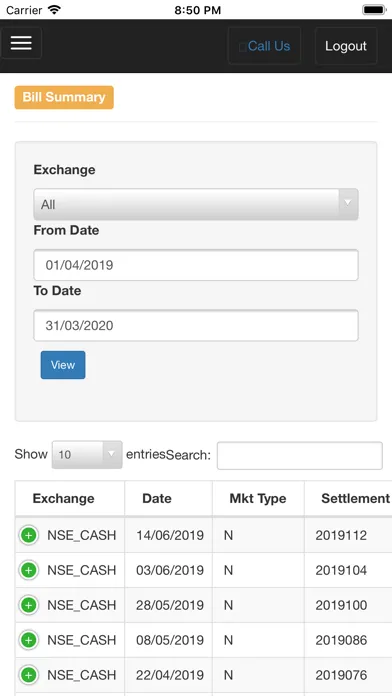Viewport: 392px width, 696px height.
Task: Focus the To Date field
Action: pyautogui.click(x=196, y=325)
